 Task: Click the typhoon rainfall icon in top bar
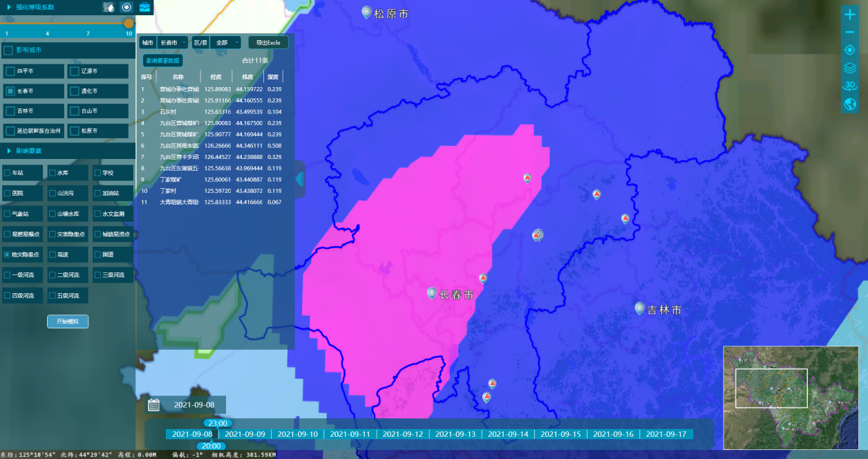pos(108,8)
